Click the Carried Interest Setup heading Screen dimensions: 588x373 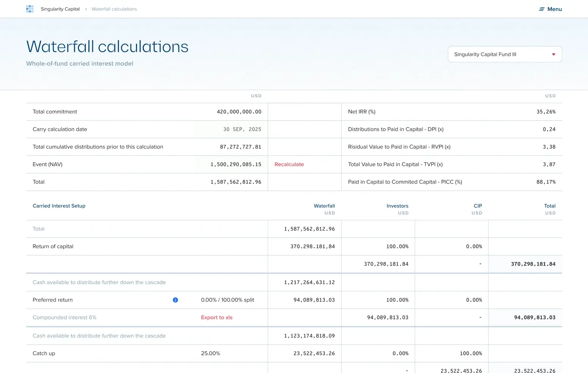point(59,206)
